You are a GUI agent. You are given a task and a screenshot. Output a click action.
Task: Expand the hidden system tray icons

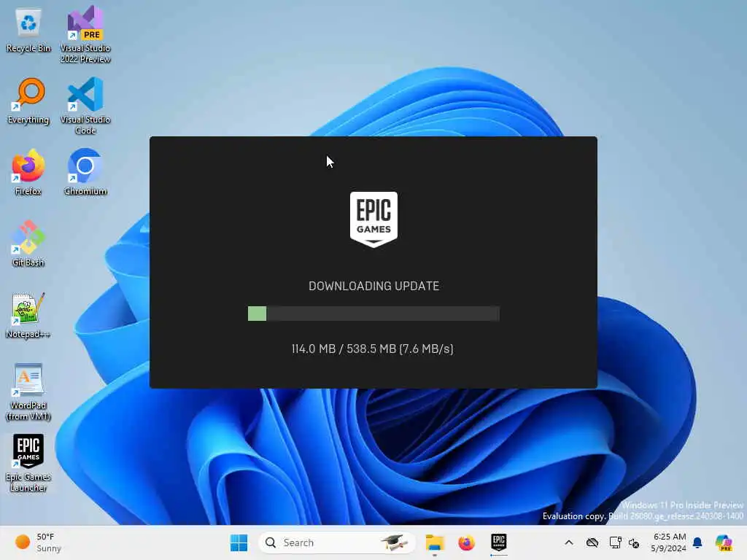click(x=569, y=542)
